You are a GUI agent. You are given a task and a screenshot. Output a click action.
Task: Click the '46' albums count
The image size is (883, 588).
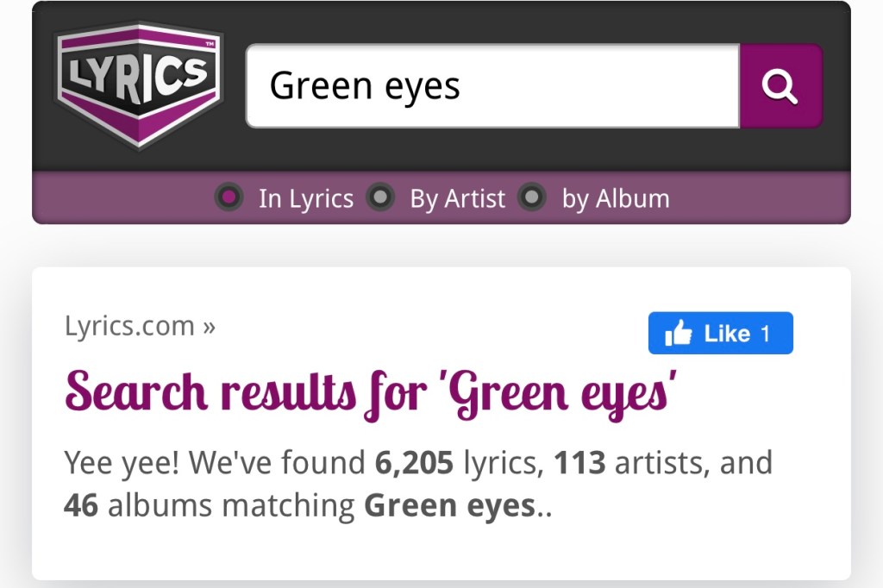point(81,506)
